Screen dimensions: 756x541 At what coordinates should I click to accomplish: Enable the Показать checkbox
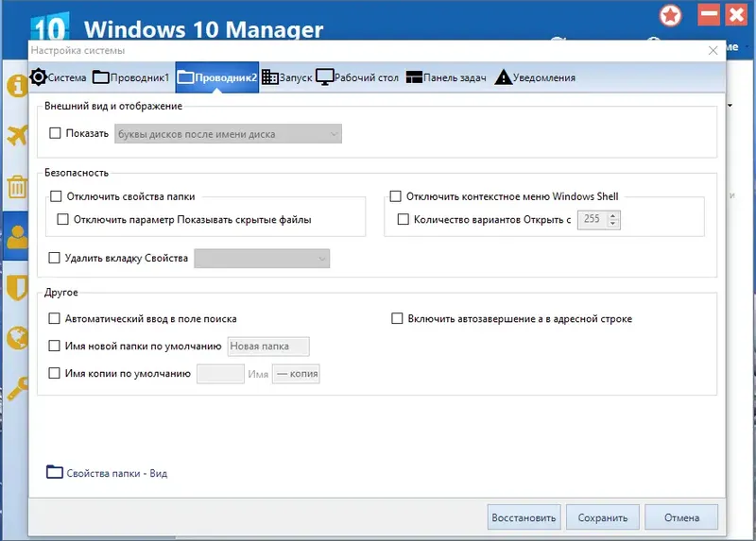pyautogui.click(x=55, y=133)
